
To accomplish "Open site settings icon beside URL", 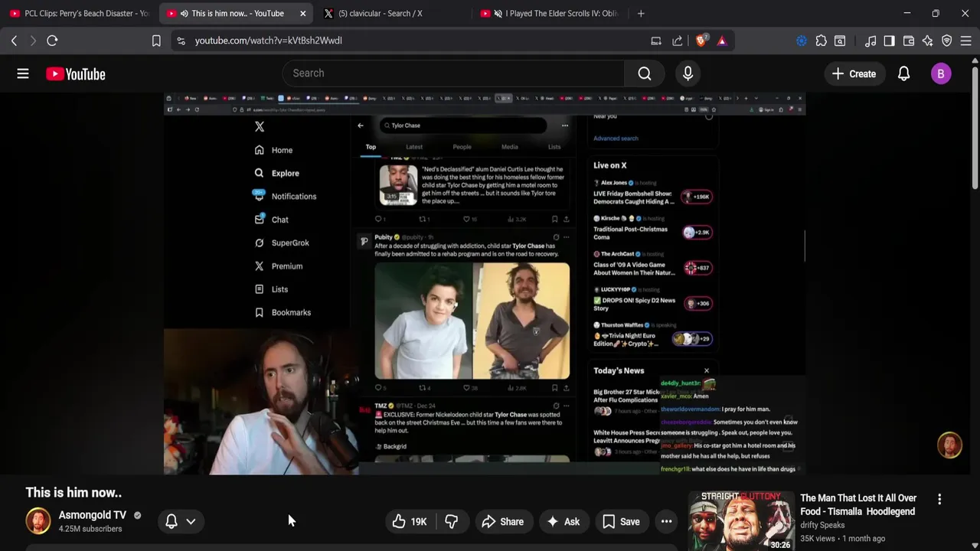I will click(181, 41).
